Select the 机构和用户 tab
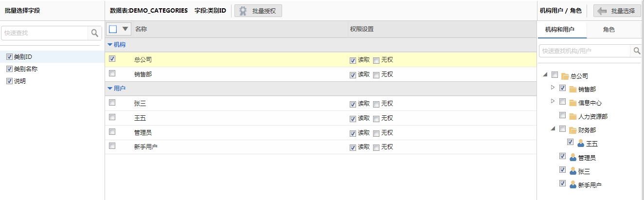This screenshot has height=200, width=644. pos(560,30)
